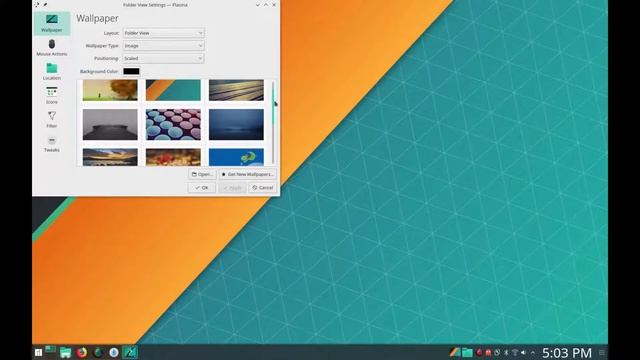Click the wallpaper list scrollbar
This screenshot has height=360, width=640.
point(273,122)
